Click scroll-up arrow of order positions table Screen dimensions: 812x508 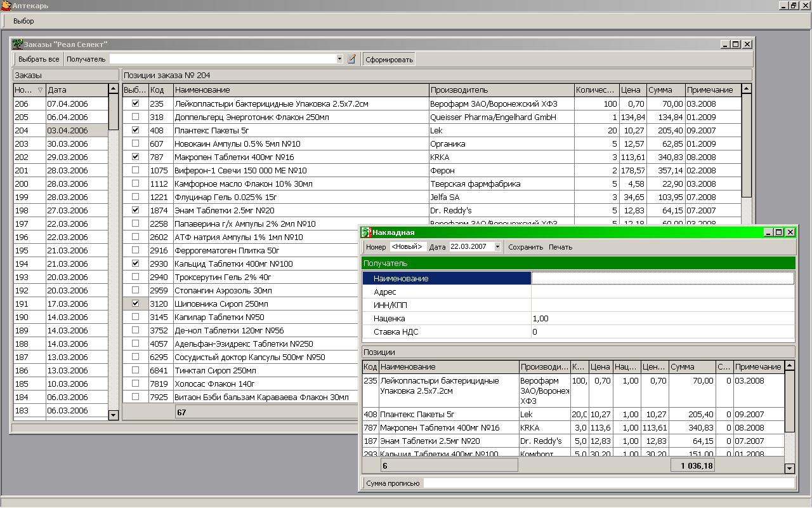tap(746, 90)
